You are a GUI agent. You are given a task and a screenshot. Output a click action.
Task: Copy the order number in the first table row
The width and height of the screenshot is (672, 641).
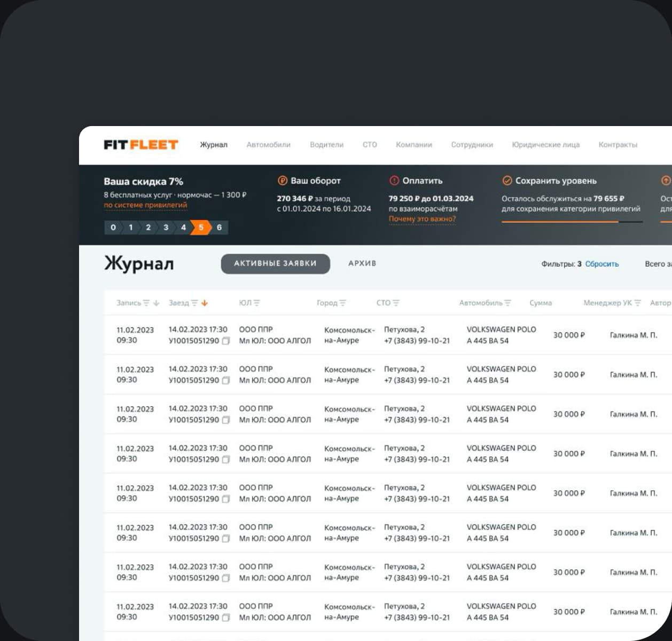[x=225, y=341]
